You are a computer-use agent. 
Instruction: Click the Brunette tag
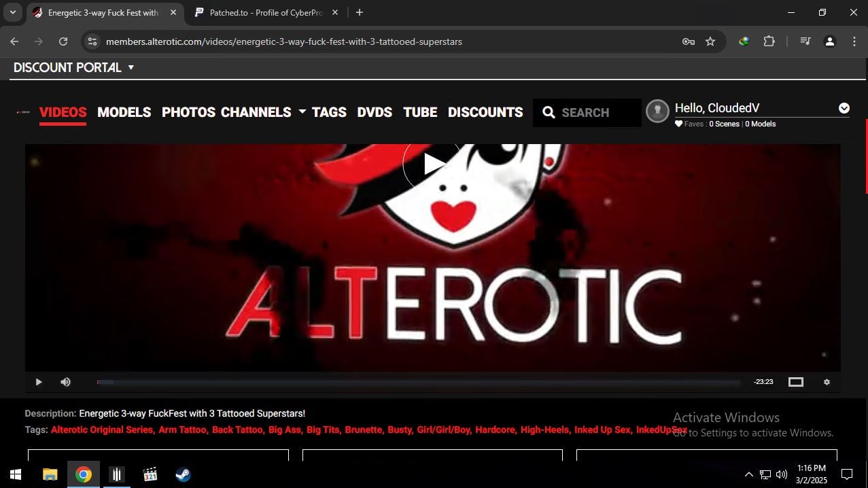tap(364, 430)
